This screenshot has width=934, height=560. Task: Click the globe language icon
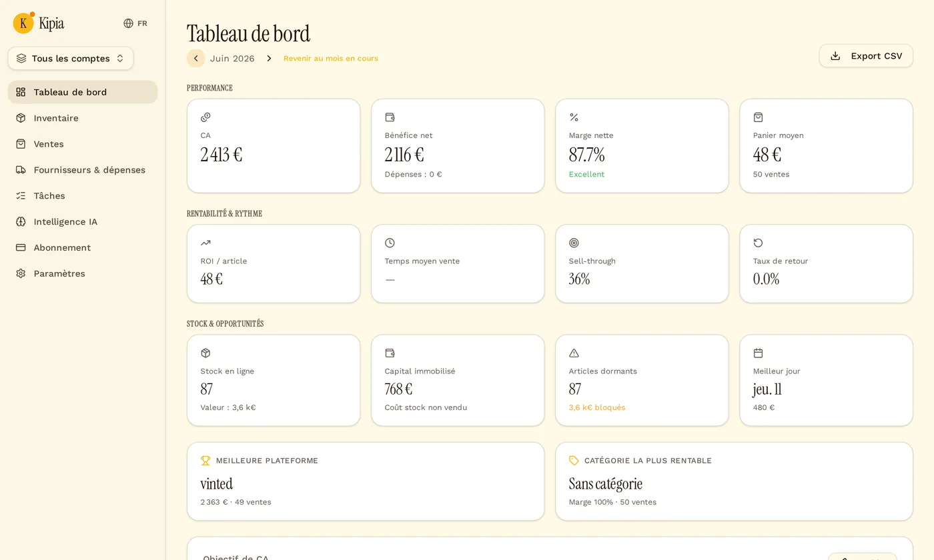[129, 23]
